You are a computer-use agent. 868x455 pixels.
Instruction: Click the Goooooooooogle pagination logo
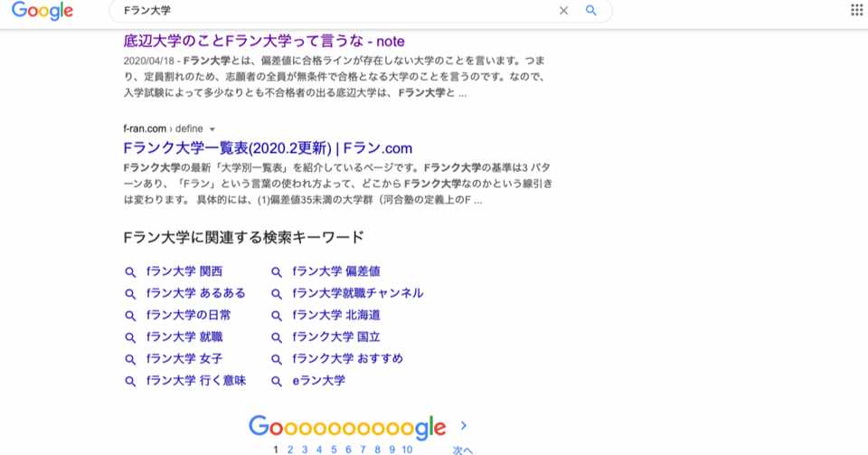pos(347,427)
